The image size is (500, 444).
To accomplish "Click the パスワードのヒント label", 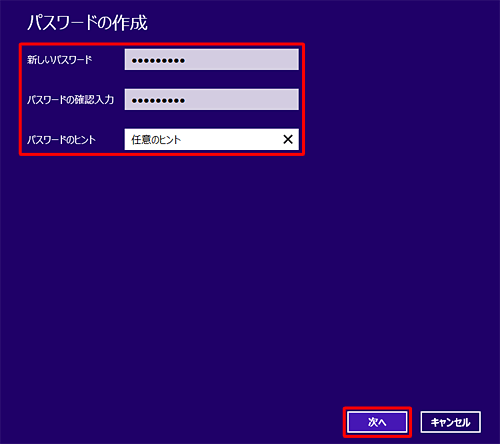I will (x=61, y=140).
